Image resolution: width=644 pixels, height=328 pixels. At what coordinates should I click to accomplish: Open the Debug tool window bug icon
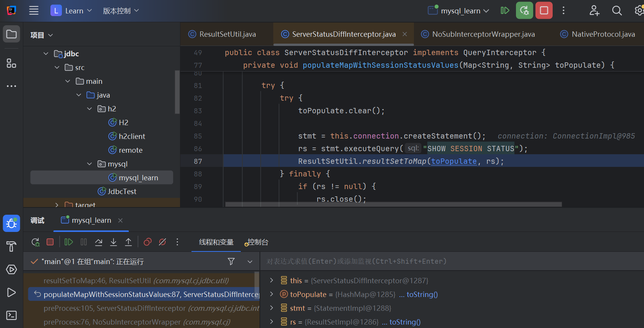pyautogui.click(x=11, y=223)
